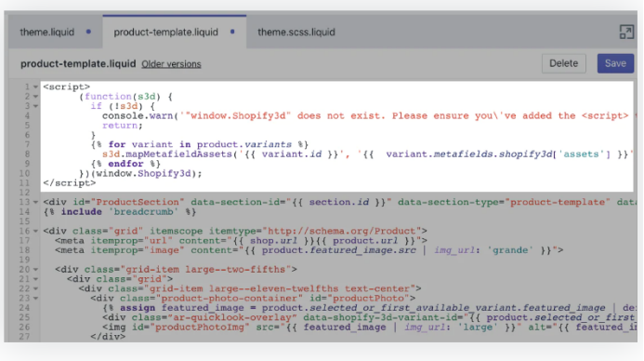Image resolution: width=644 pixels, height=361 pixels.
Task: Click the unsaved dot on theme.liquid tab
Action: pyautogui.click(x=88, y=32)
